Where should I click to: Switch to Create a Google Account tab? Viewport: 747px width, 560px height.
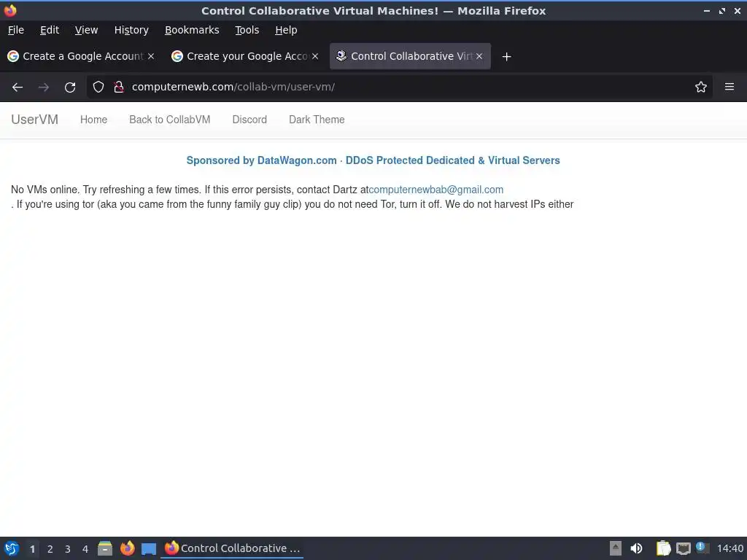point(81,56)
